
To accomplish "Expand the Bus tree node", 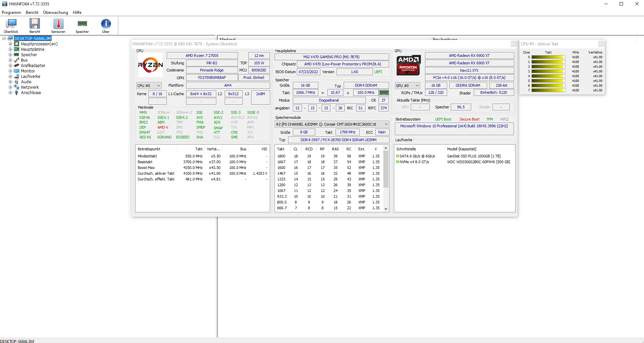I will 10,60.
